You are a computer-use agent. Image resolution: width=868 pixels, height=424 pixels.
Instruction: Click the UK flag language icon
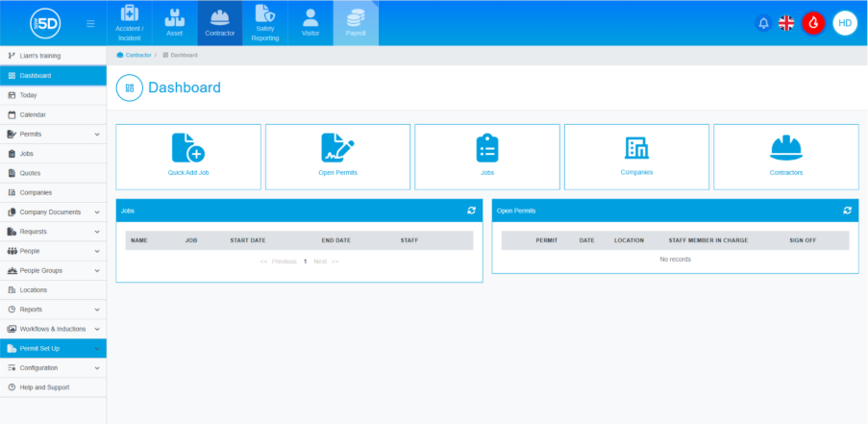click(786, 23)
